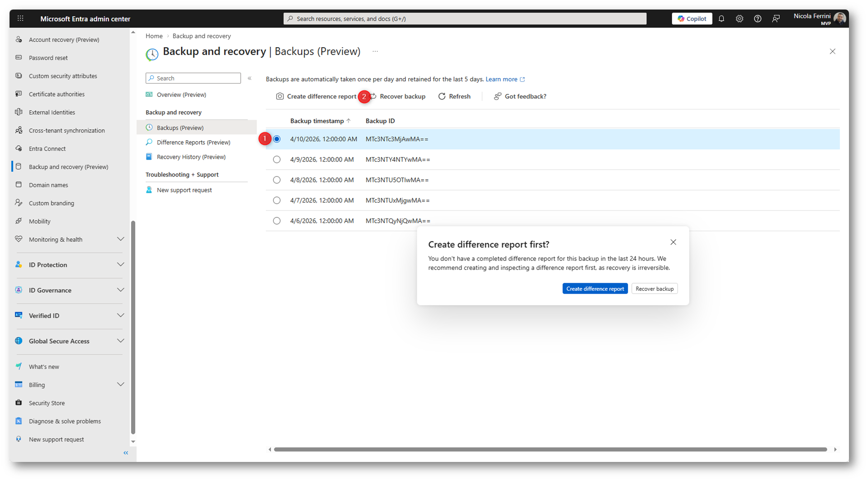Click the horizontal scrollbar under the table
Screen dimensions: 868x481
point(551,449)
